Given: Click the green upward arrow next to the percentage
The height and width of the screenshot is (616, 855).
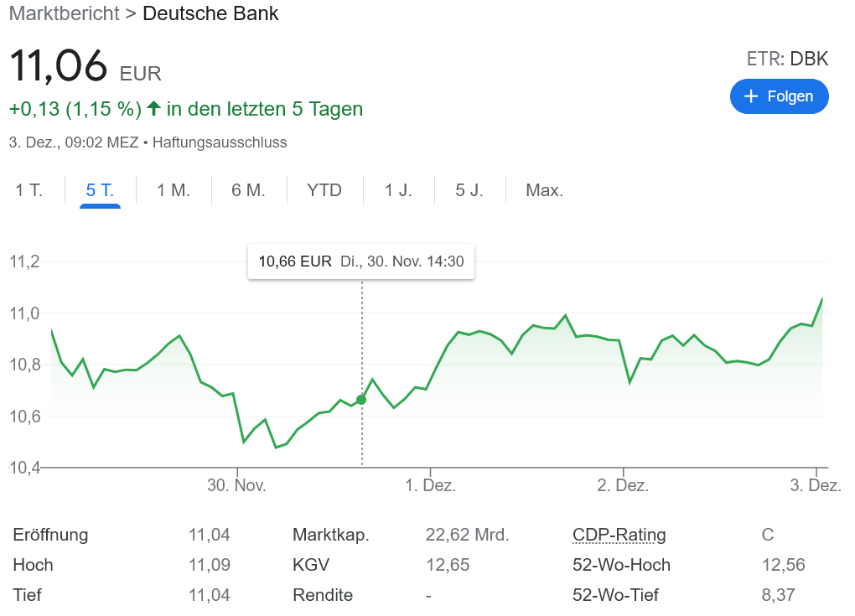Looking at the screenshot, I should 153,109.
